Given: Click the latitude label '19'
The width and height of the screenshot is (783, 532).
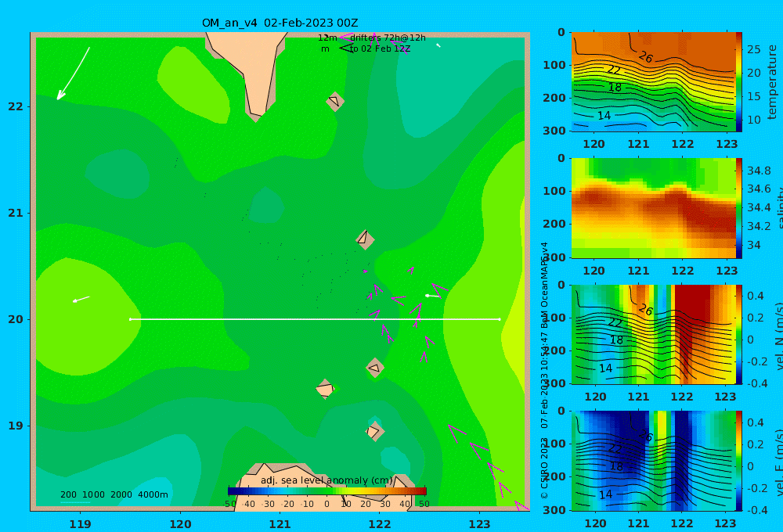Looking at the screenshot, I should click(16, 426).
